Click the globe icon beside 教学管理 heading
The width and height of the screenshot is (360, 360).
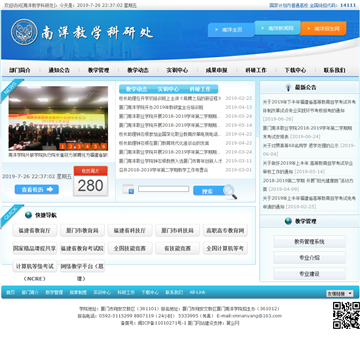coord(288,221)
